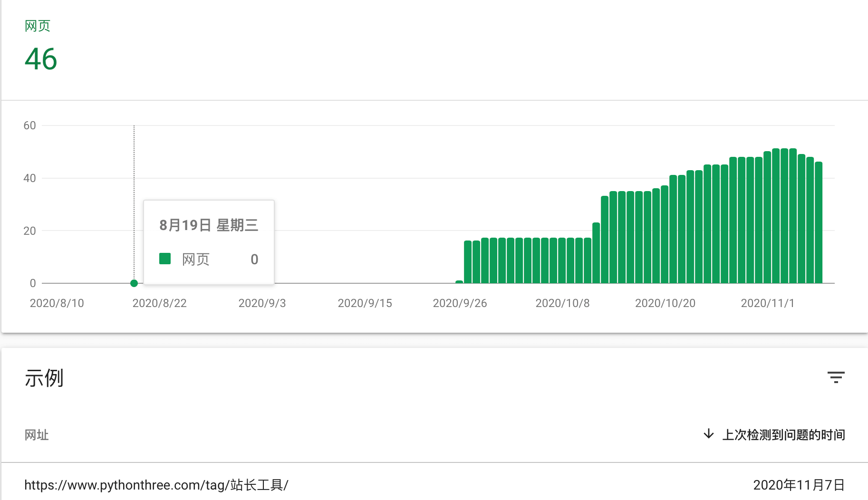Sort by 上次检测到问题的时间 column header
The image size is (868, 500).
click(783, 434)
